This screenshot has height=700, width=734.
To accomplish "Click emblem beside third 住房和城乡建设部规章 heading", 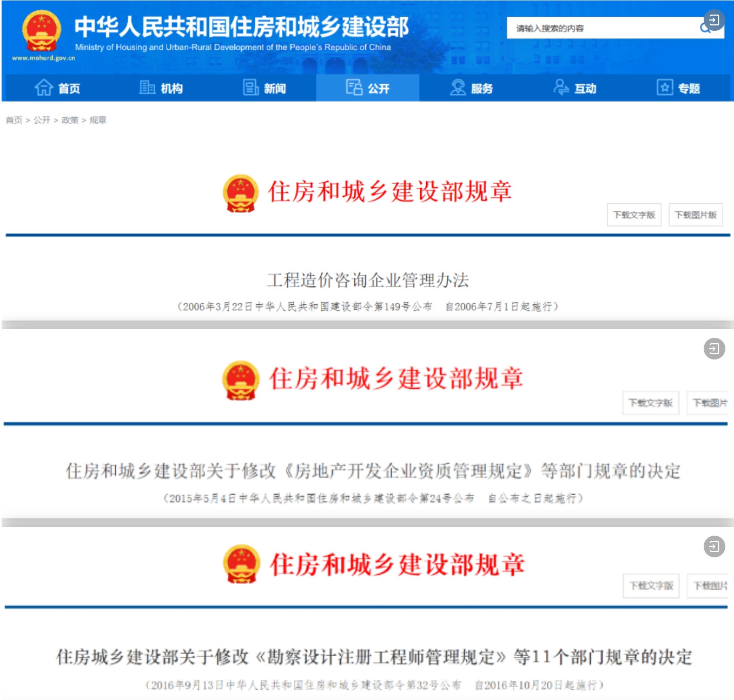I will 241,564.
